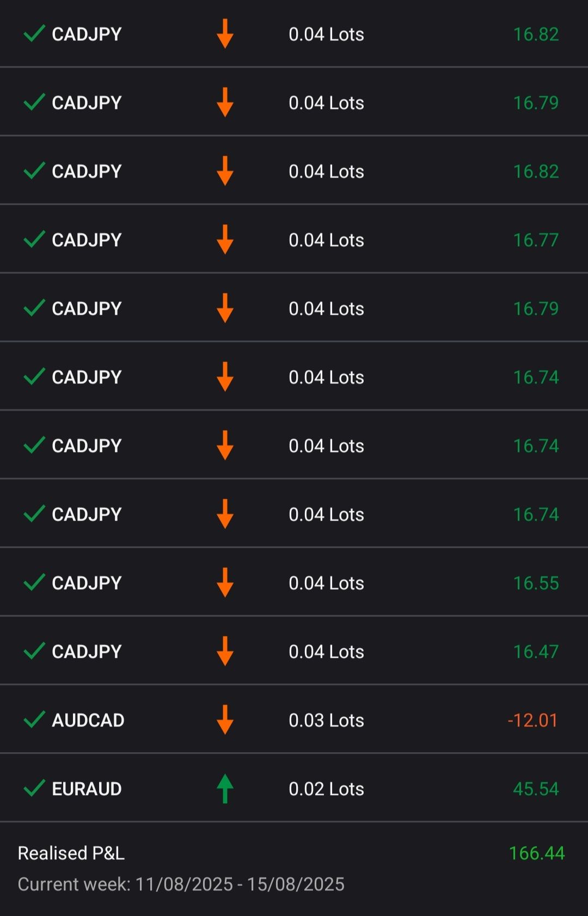Tap the checkmark on the 16.47 CADJPY trade
Image resolution: width=588 pixels, height=916 pixels.
tap(34, 651)
